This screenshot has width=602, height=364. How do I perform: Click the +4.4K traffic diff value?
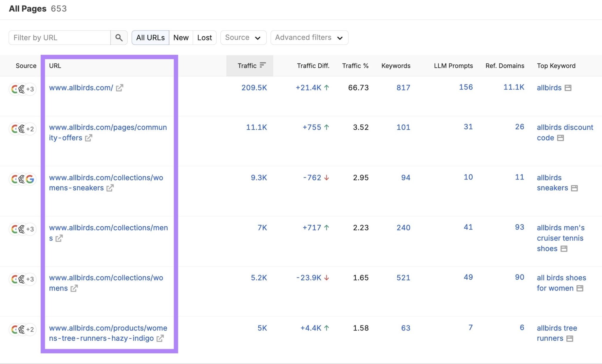pos(311,328)
